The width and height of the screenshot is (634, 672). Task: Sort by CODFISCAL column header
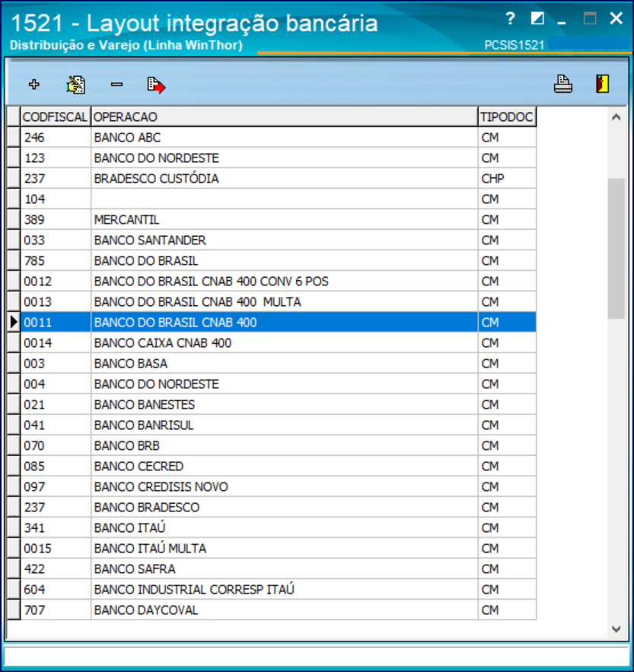(56, 117)
